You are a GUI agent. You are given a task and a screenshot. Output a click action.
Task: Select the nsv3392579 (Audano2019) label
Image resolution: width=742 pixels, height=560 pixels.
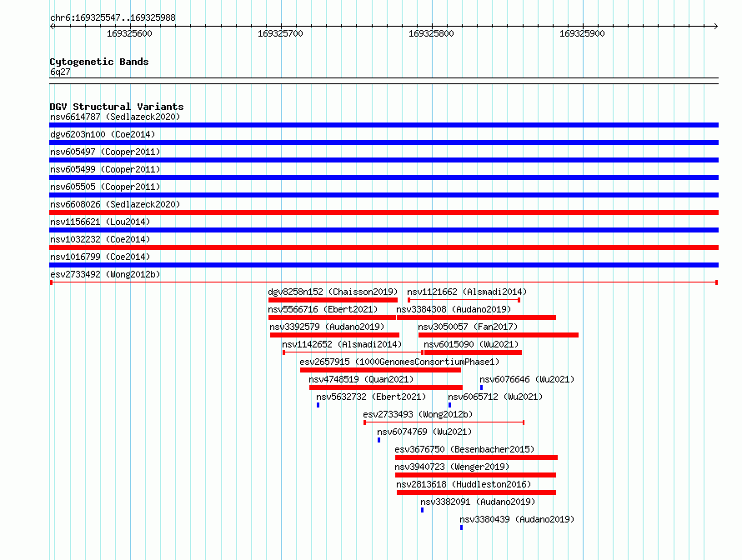[327, 327]
